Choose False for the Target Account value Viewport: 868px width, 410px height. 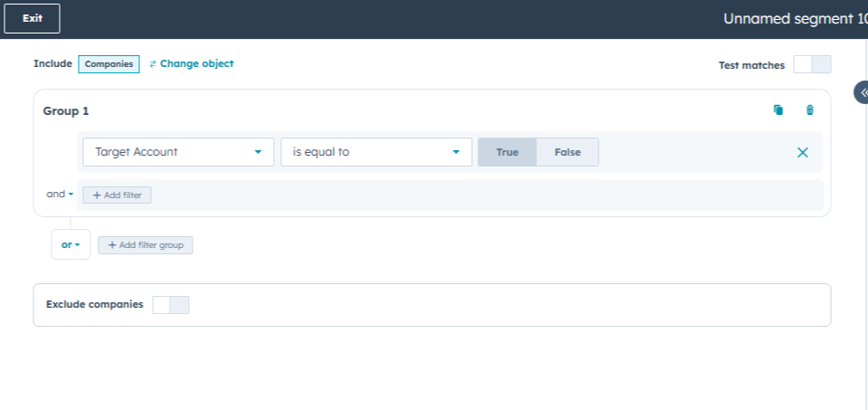(x=568, y=152)
